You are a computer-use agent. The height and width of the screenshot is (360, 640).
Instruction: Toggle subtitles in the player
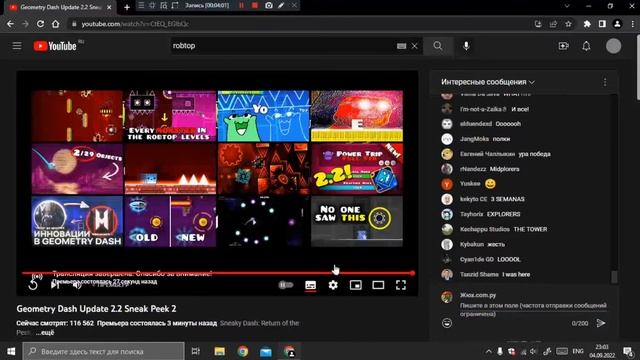pyautogui.click(x=311, y=285)
